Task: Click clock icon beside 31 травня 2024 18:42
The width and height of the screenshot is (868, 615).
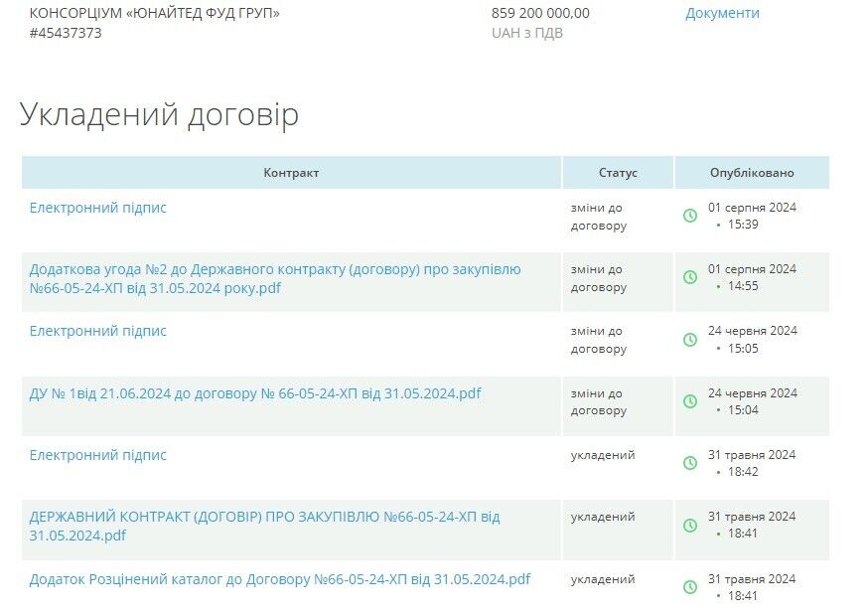Action: tap(690, 463)
